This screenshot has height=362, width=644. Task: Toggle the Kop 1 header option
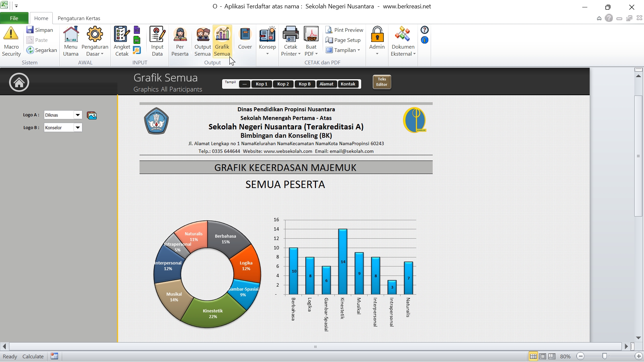pyautogui.click(x=262, y=84)
